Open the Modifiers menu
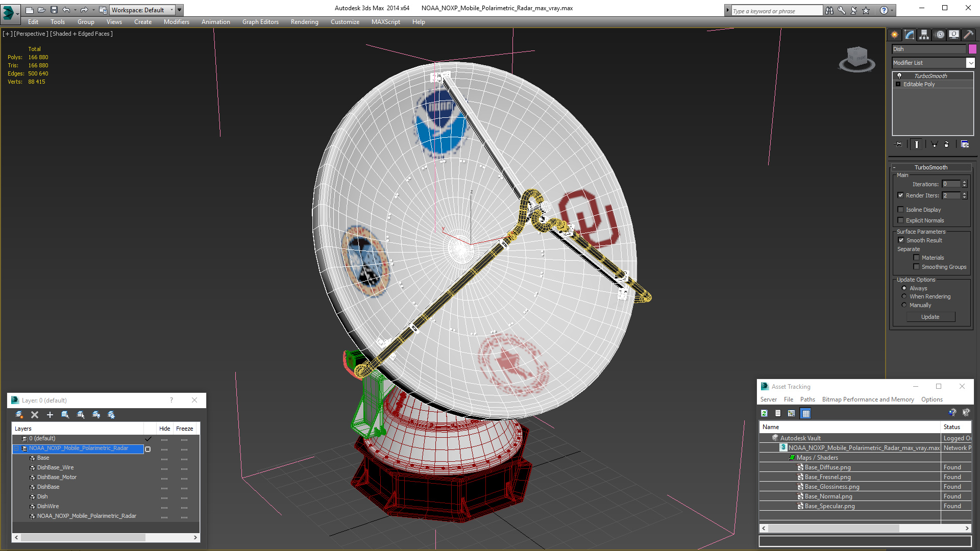Image resolution: width=980 pixels, height=551 pixels. [x=176, y=22]
